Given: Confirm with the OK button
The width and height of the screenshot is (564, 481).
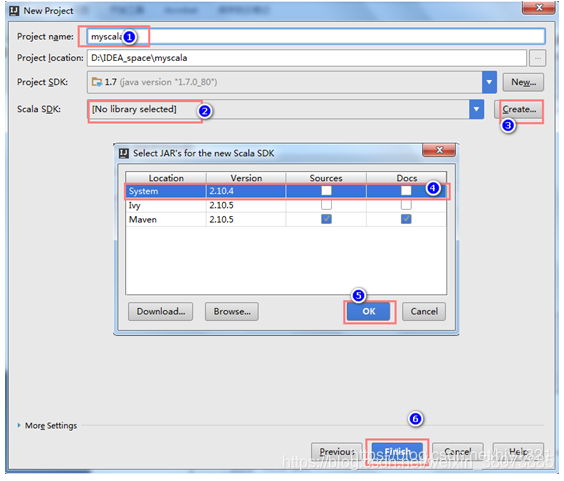Looking at the screenshot, I should coord(369,311).
